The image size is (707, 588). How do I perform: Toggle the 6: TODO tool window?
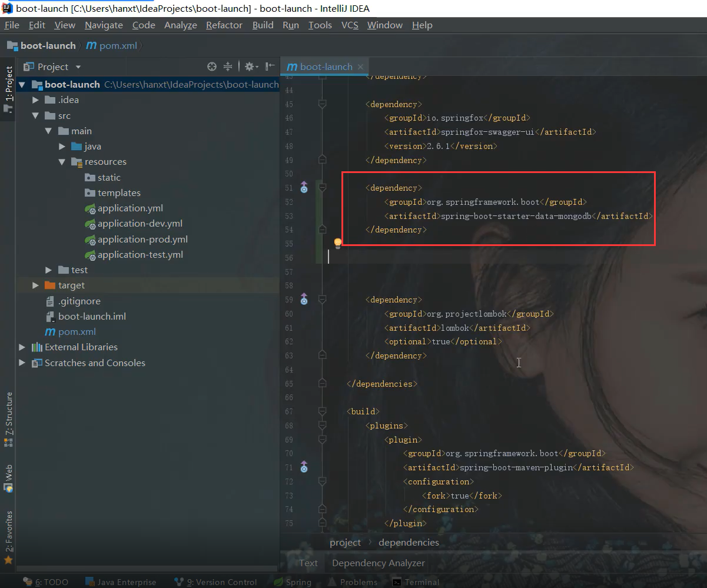pyautogui.click(x=46, y=582)
